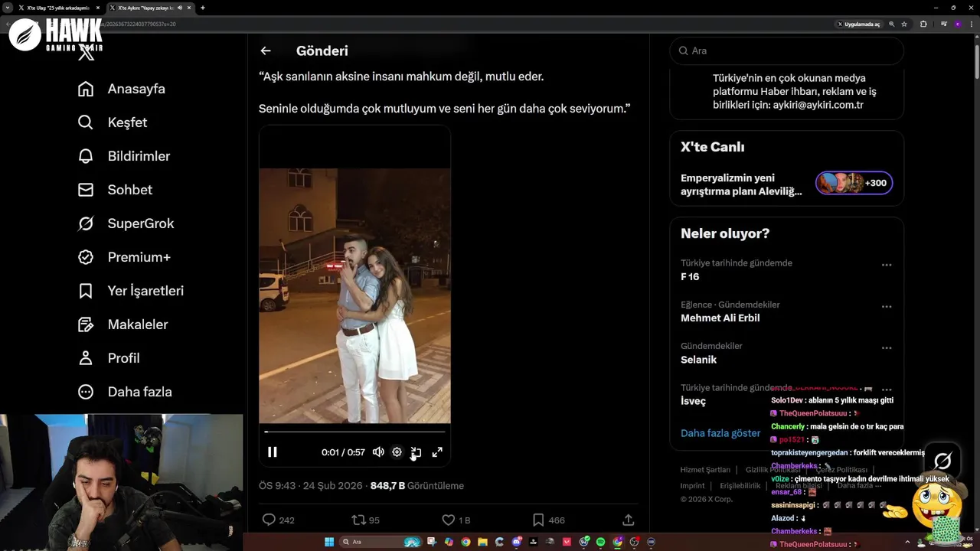Click the aykiri@aykiri.com.tr bio text

pyautogui.click(x=818, y=105)
